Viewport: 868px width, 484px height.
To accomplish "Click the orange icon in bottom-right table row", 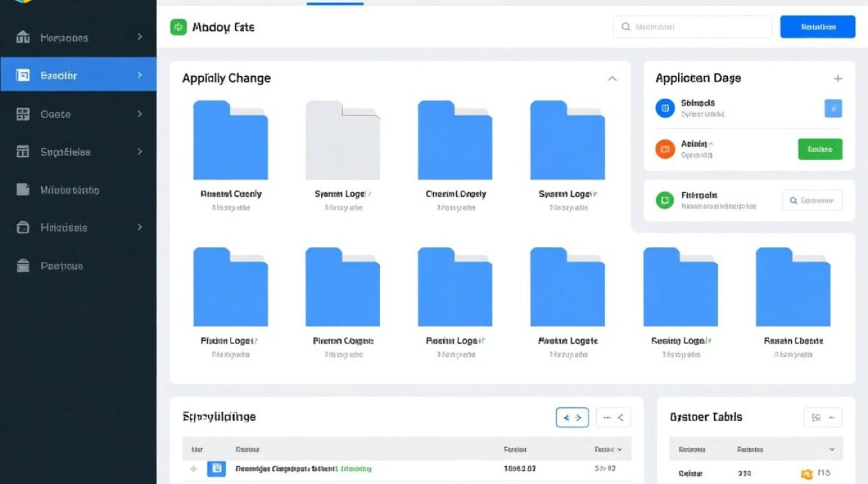I will tap(807, 474).
